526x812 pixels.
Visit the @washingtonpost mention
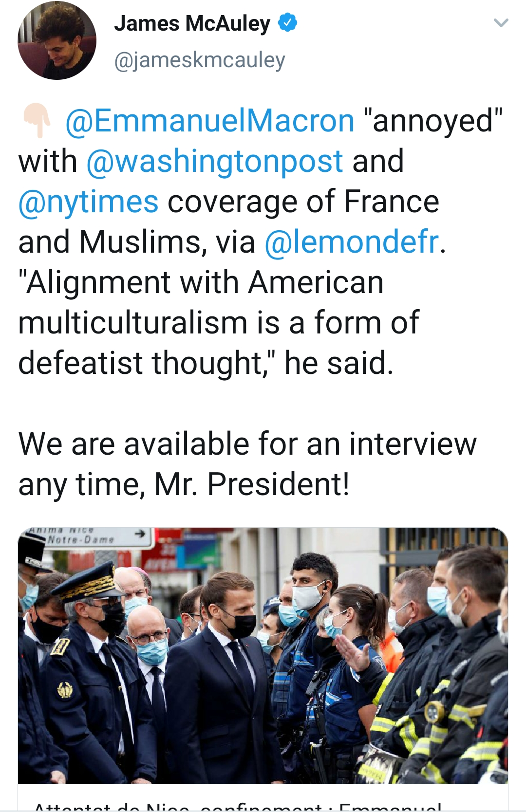215,161
